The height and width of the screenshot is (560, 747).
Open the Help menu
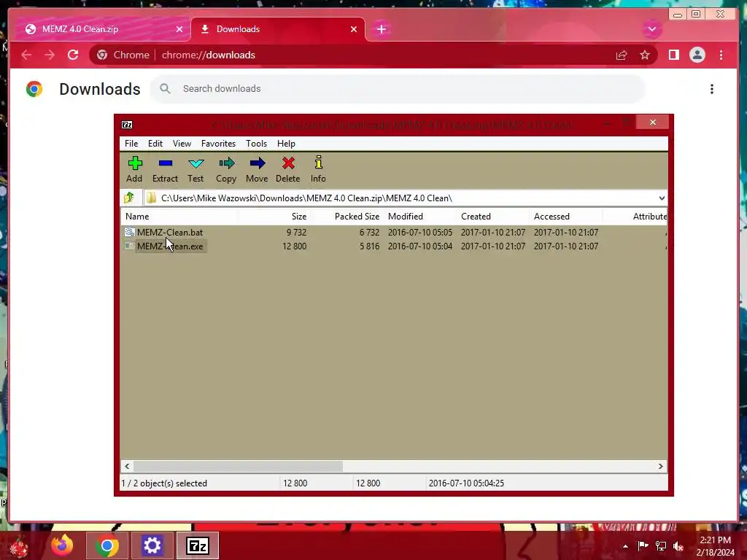click(286, 144)
